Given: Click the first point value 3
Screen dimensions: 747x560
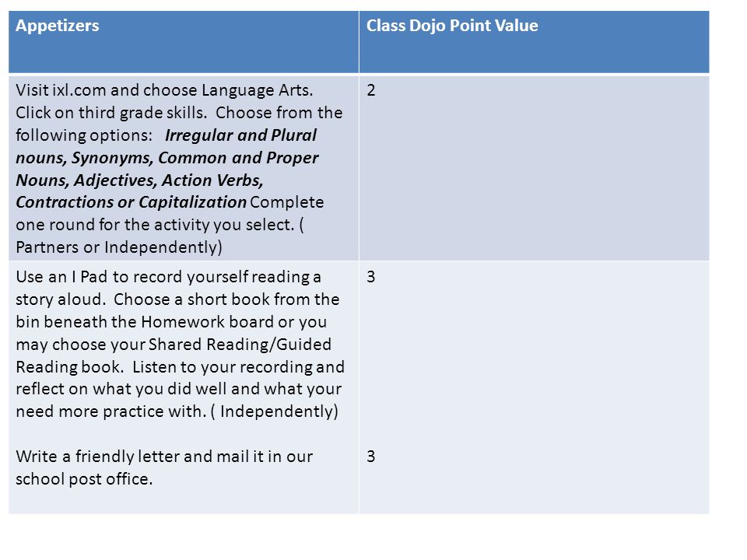Looking at the screenshot, I should coord(371,277).
